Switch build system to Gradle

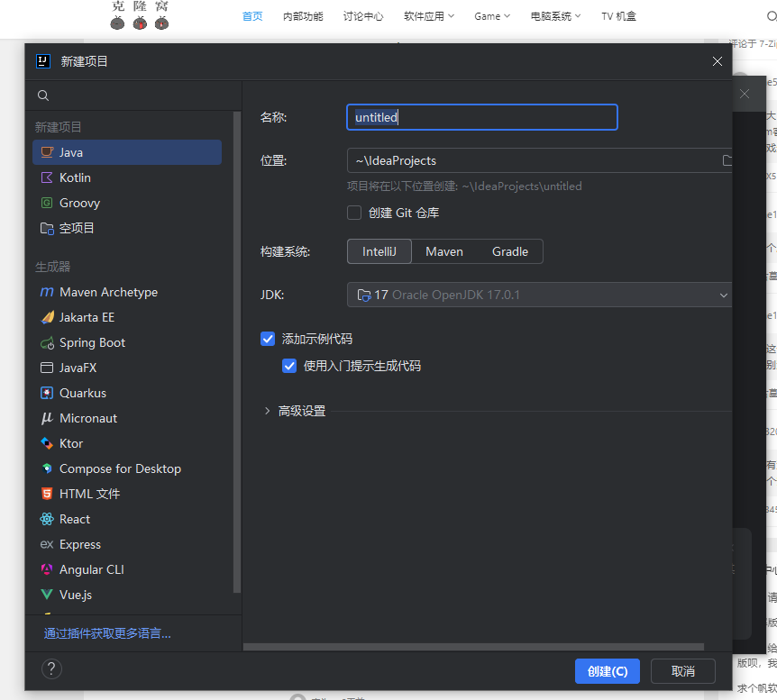[510, 251]
